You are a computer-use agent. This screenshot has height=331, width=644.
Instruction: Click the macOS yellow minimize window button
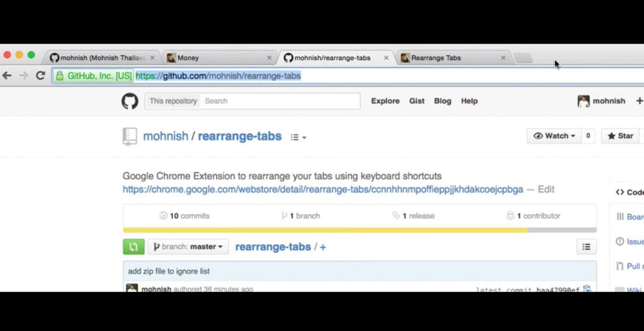point(19,55)
